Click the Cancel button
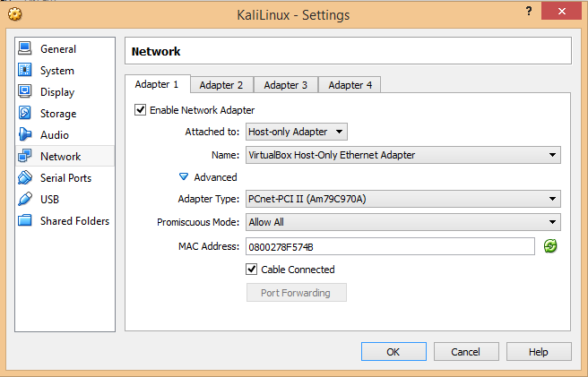The height and width of the screenshot is (377, 588). 466,352
